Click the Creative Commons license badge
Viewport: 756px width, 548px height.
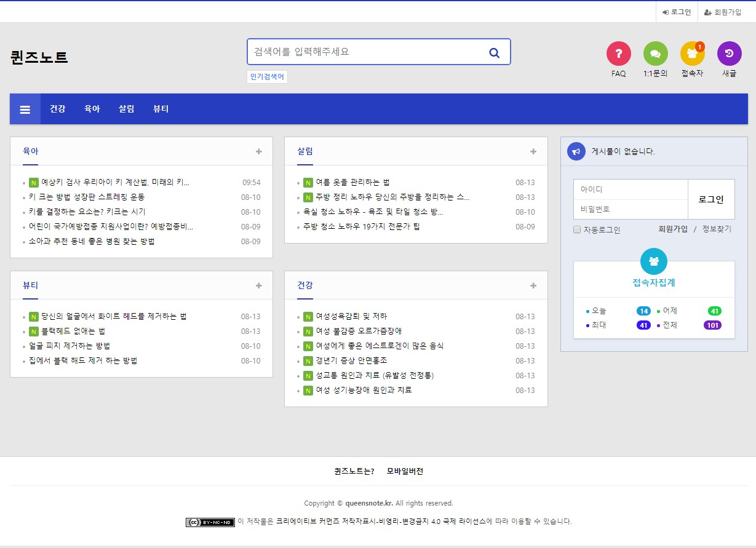210,522
